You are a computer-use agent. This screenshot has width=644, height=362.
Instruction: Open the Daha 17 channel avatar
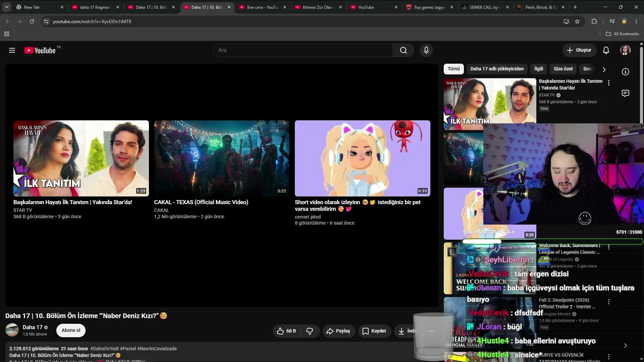tap(12, 330)
